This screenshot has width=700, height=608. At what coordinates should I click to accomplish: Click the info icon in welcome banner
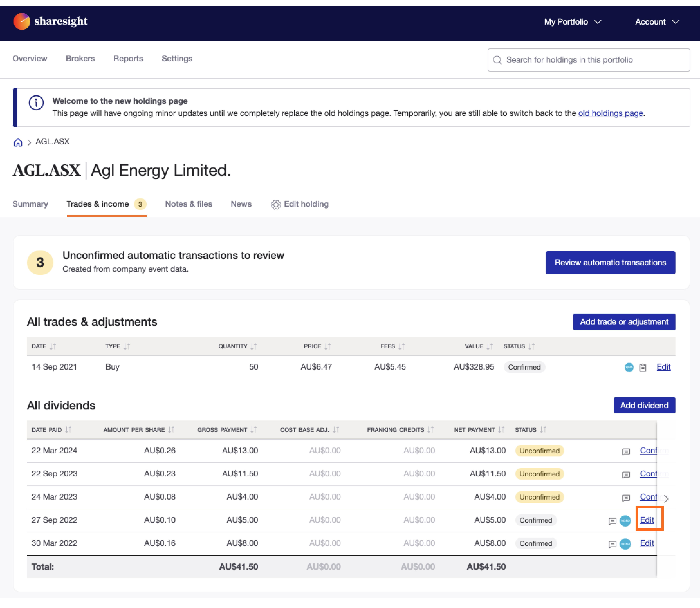pos(36,102)
